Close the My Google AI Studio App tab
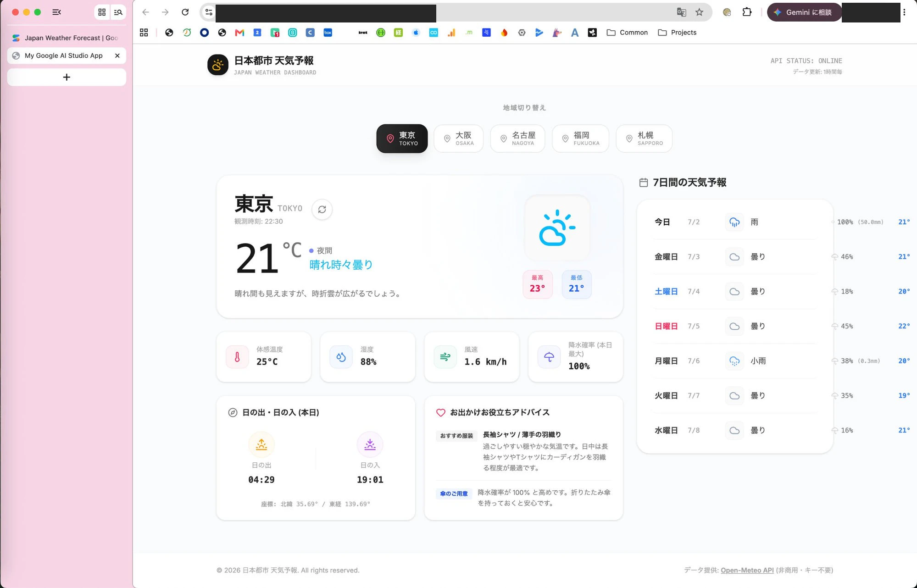 coord(117,55)
